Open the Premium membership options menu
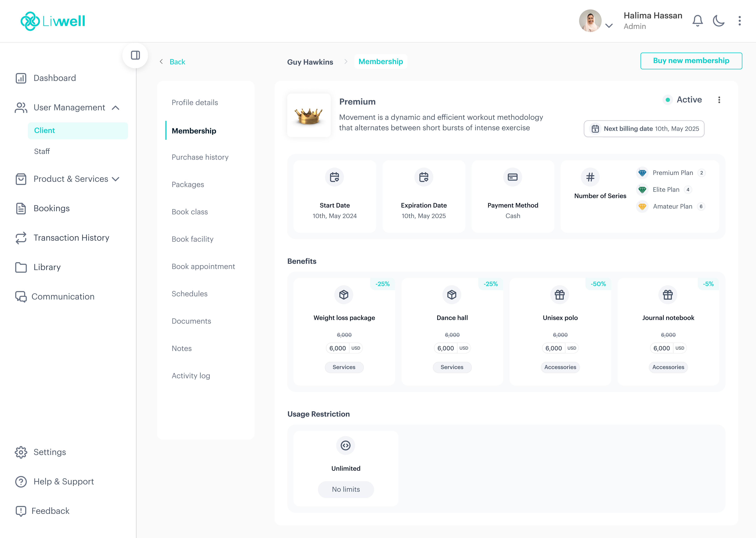 (719, 100)
